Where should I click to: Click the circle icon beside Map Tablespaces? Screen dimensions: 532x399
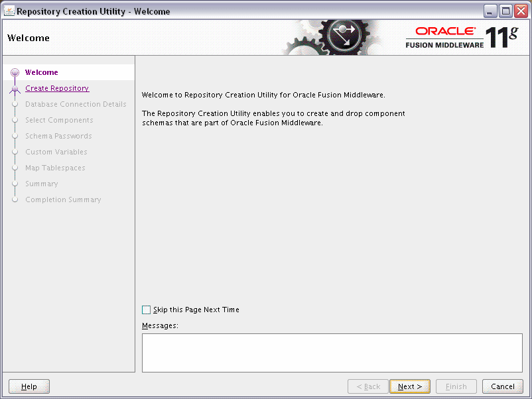point(15,168)
